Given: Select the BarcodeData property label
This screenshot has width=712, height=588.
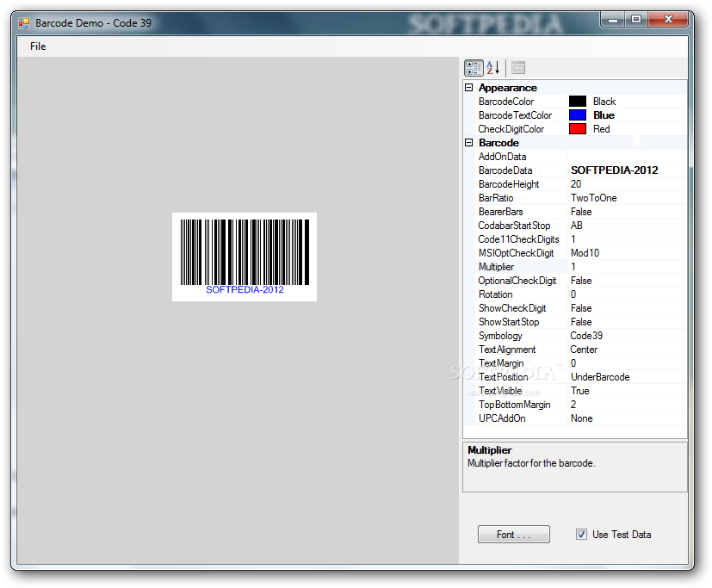Looking at the screenshot, I should [505, 170].
